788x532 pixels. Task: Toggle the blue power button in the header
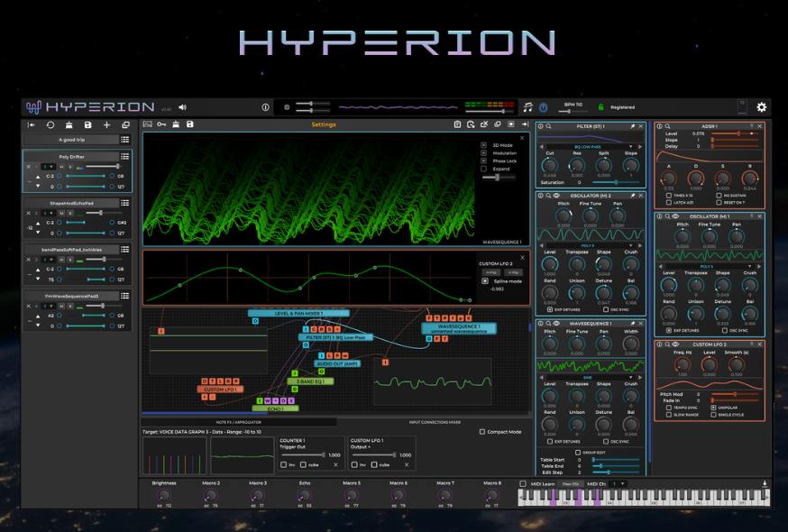[x=544, y=107]
